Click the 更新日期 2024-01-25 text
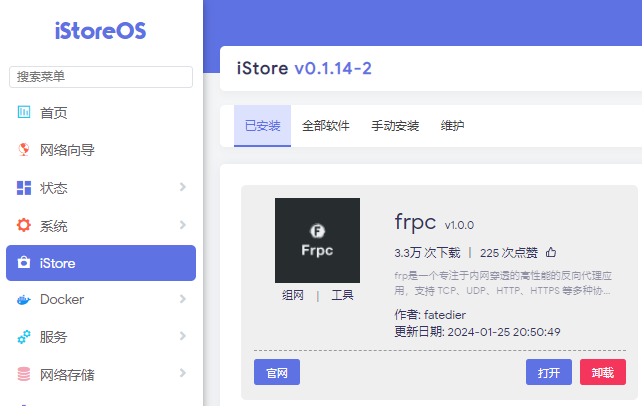642x406 pixels. [477, 332]
